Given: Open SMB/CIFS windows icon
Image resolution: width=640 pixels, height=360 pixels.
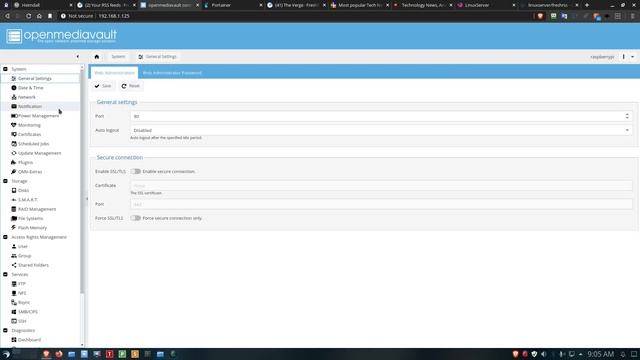Looking at the screenshot, I should tap(14, 312).
